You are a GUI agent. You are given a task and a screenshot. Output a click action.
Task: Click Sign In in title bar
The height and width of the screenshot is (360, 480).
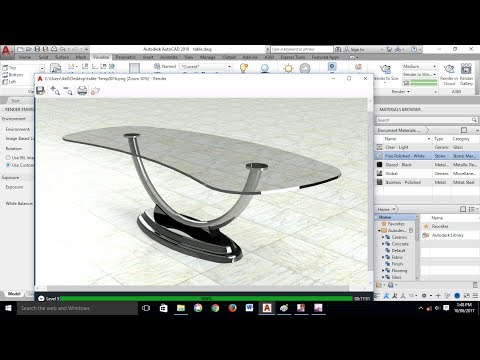(357, 49)
